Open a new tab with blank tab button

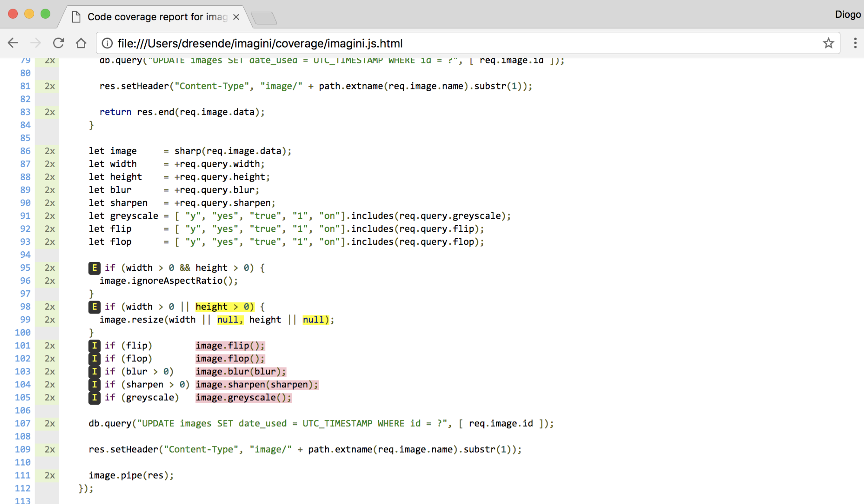264,18
